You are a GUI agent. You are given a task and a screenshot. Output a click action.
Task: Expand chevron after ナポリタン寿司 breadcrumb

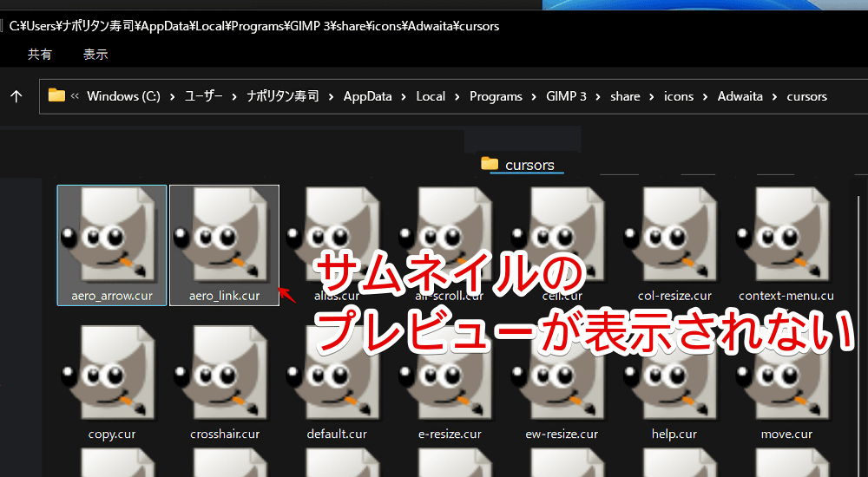click(331, 97)
